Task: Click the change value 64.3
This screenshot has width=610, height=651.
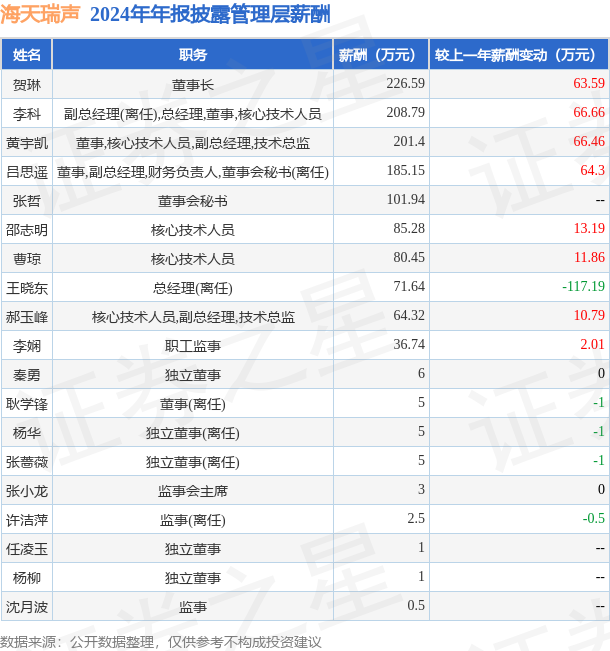Action: (593, 170)
